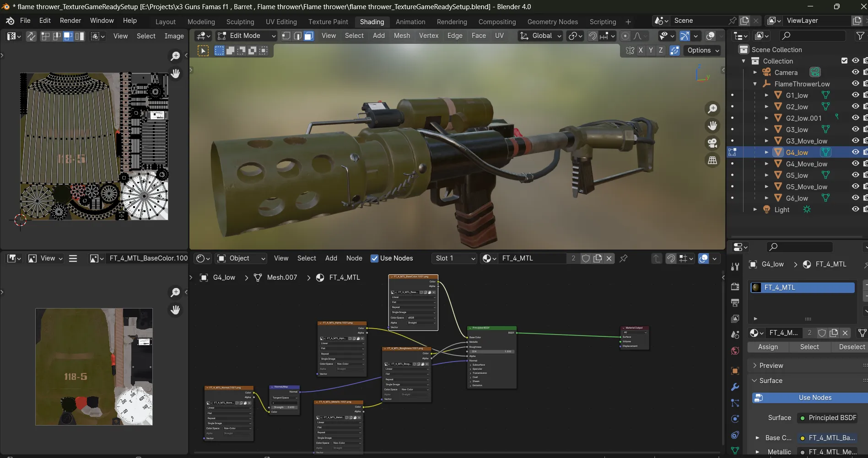Click the zoom magnifier icon in UV editor
Image resolution: width=868 pixels, height=458 pixels.
pos(175,56)
